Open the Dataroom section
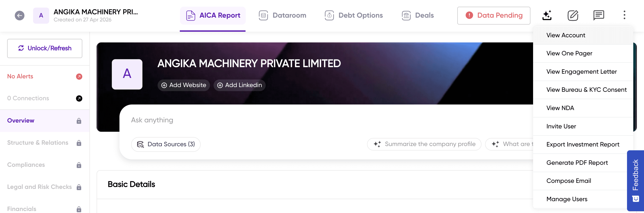 [x=282, y=15]
